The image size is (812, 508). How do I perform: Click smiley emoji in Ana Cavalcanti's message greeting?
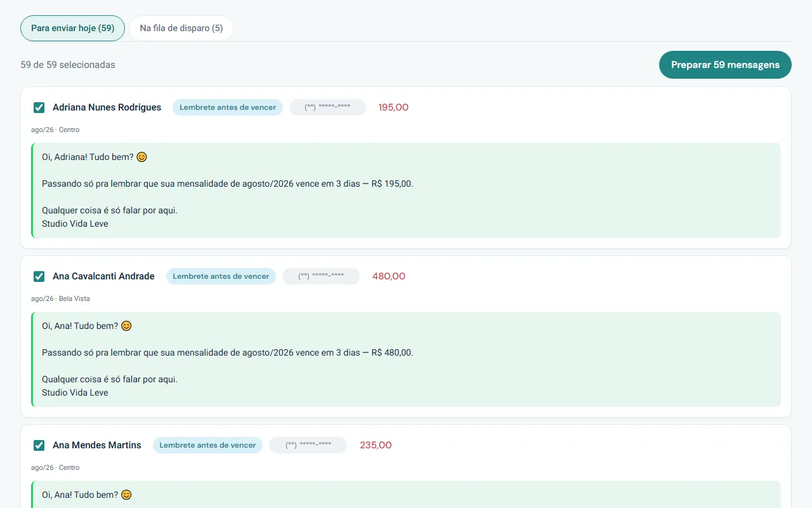126,326
